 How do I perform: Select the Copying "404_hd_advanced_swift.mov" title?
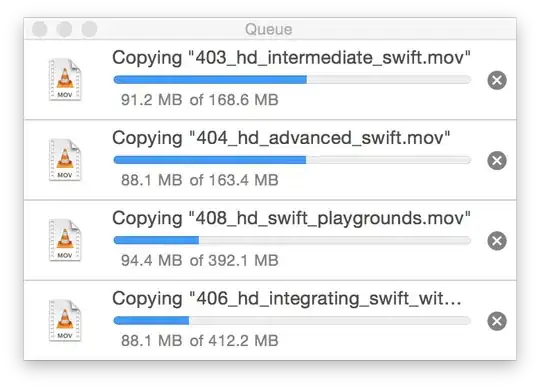281,138
